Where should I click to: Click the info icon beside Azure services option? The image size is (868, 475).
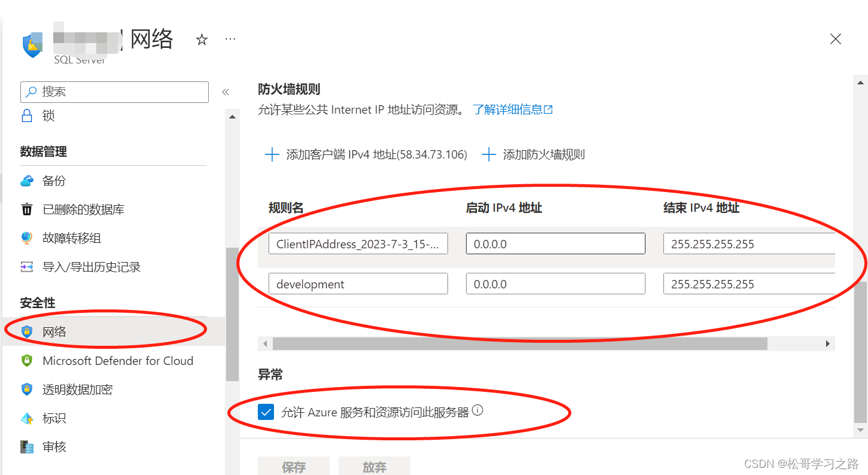(x=477, y=411)
